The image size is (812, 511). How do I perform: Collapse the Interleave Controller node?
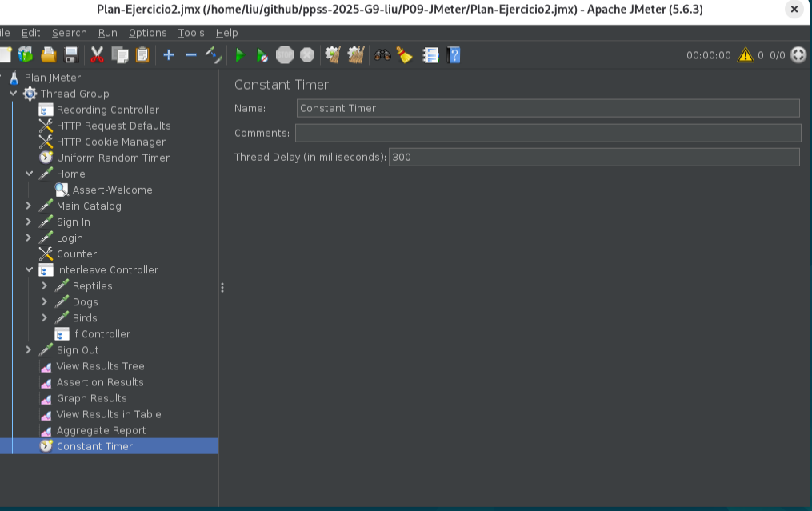click(29, 269)
